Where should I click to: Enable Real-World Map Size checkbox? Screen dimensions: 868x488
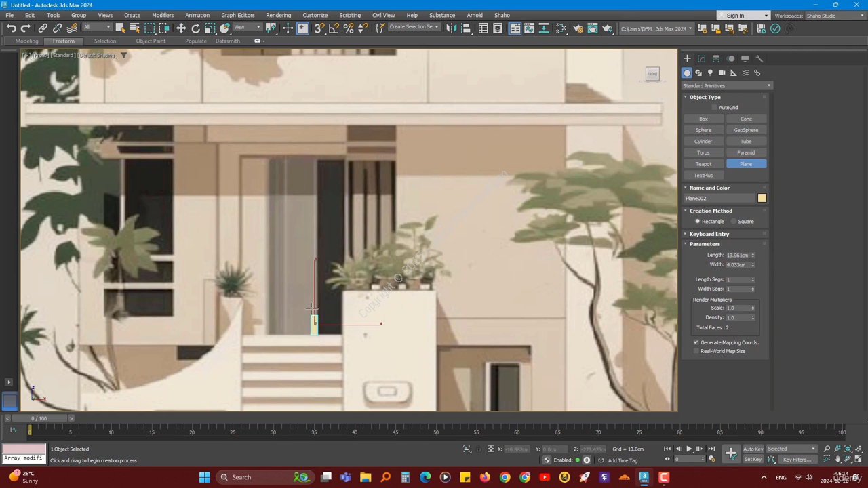(x=696, y=351)
